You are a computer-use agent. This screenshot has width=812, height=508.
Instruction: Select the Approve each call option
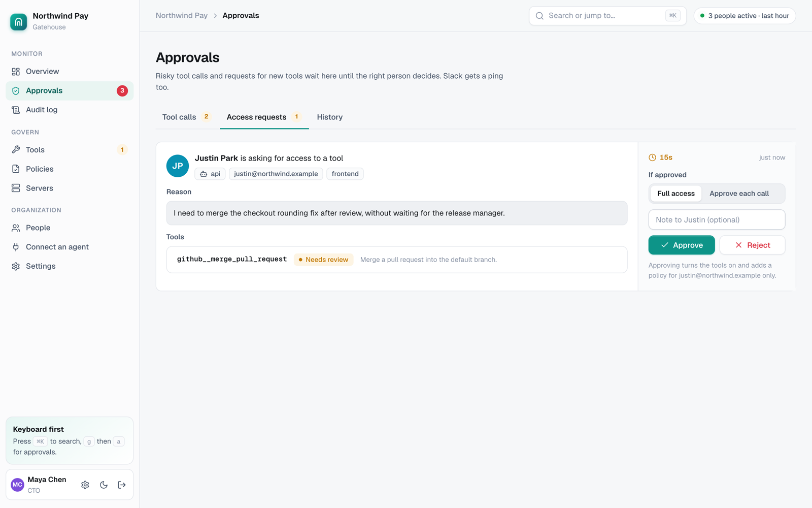pyautogui.click(x=739, y=194)
